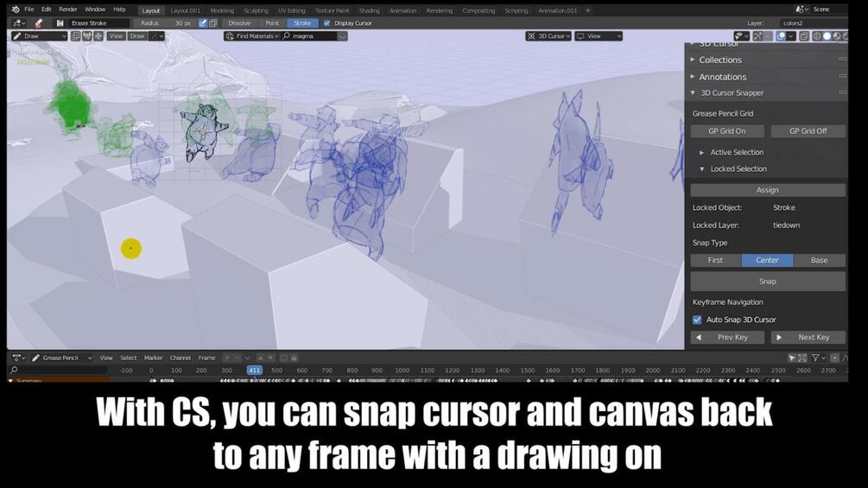Open the viewport View menu
868x488 pixels.
pos(116,36)
